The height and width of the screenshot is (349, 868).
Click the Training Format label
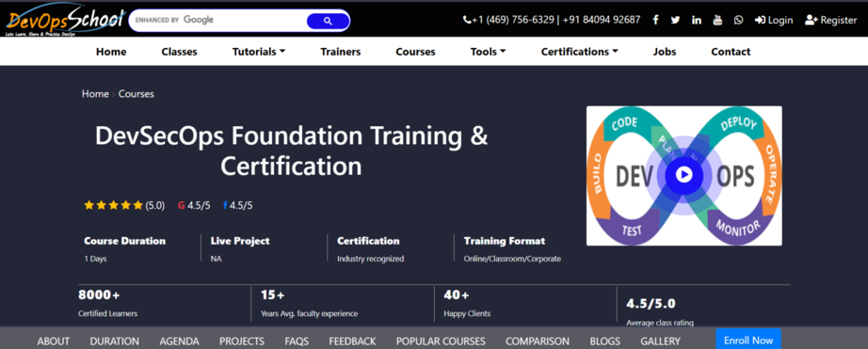click(505, 241)
